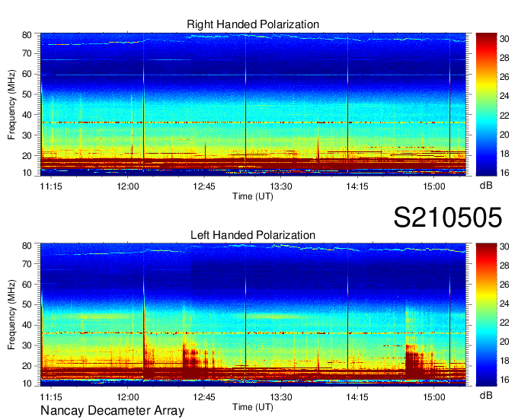This screenshot has width=518, height=420.
Task: Click the 50 MHz frequency tick of Right Handed plot
Action: [x=27, y=94]
